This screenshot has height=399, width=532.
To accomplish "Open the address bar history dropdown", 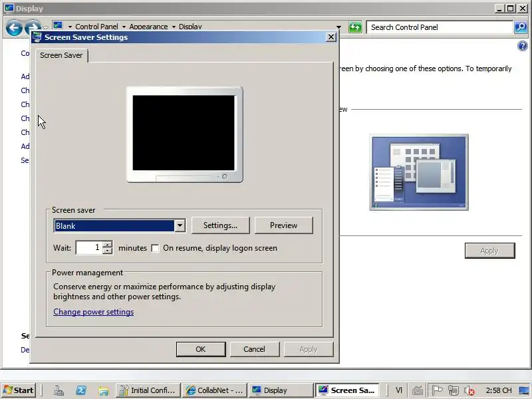I will (x=338, y=27).
